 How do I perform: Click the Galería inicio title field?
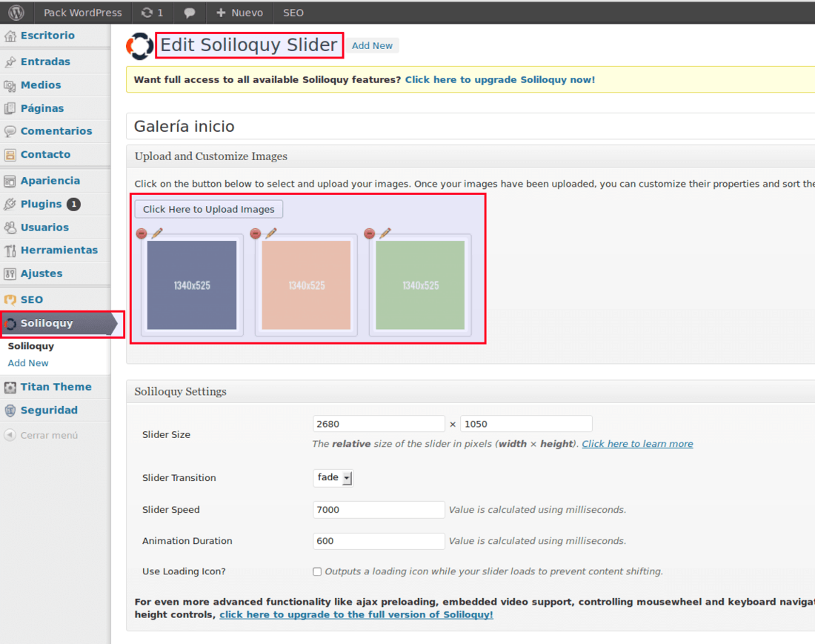point(470,126)
